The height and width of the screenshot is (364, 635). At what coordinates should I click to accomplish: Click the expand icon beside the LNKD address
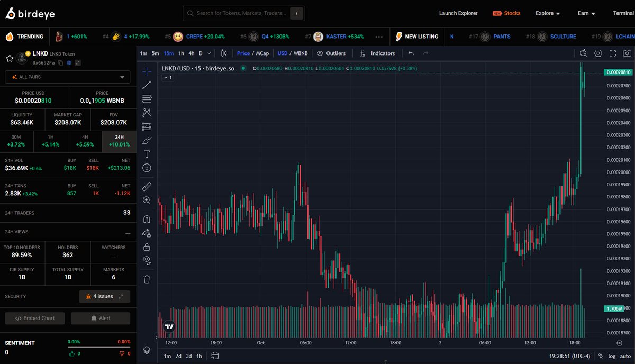click(x=78, y=63)
